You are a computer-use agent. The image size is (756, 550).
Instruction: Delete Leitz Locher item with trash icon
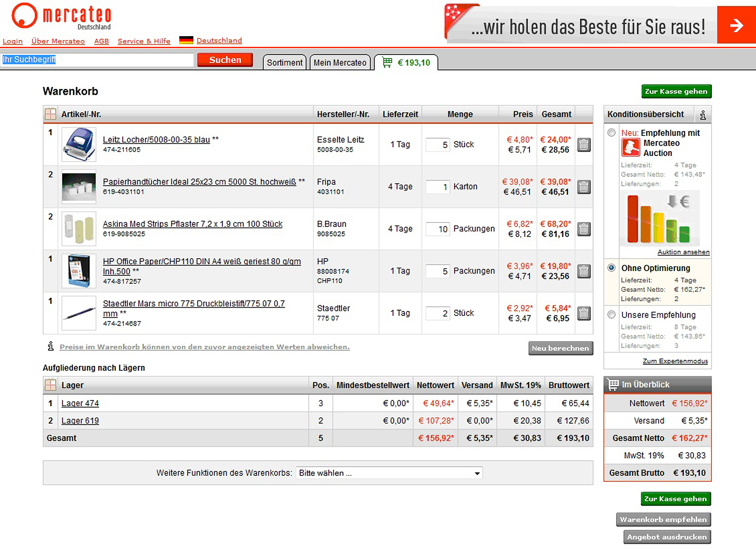(x=584, y=145)
